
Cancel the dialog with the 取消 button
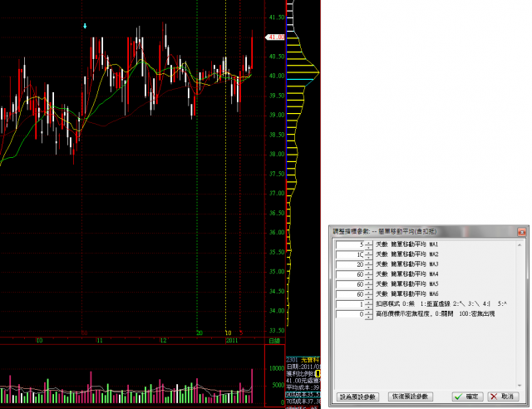point(503,397)
